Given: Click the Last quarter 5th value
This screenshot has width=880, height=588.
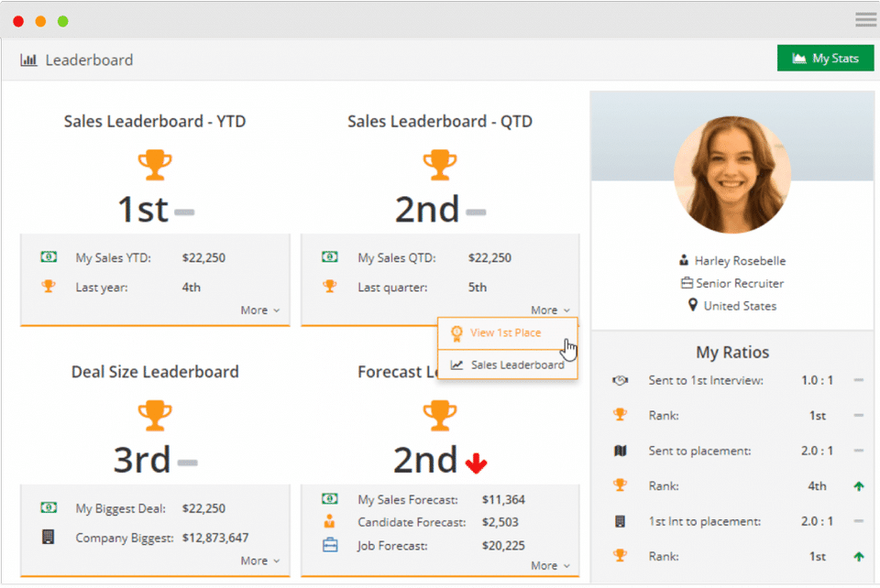Looking at the screenshot, I should click(x=478, y=287).
